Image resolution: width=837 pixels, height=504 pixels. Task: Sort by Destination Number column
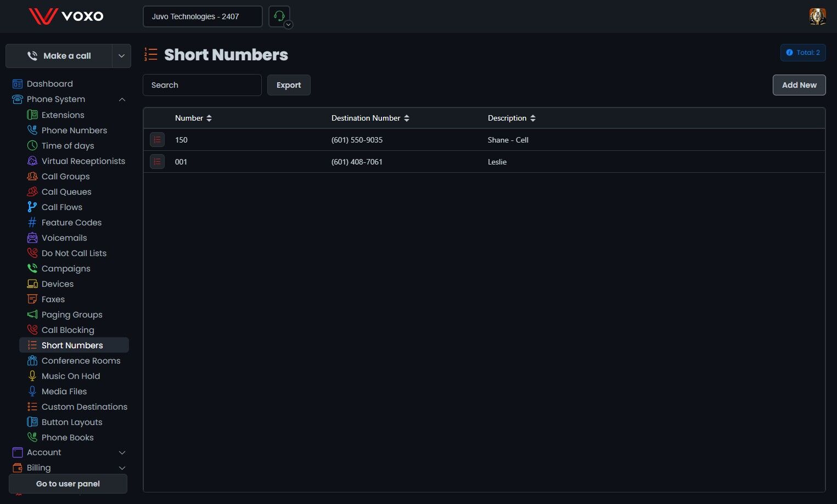coord(370,118)
